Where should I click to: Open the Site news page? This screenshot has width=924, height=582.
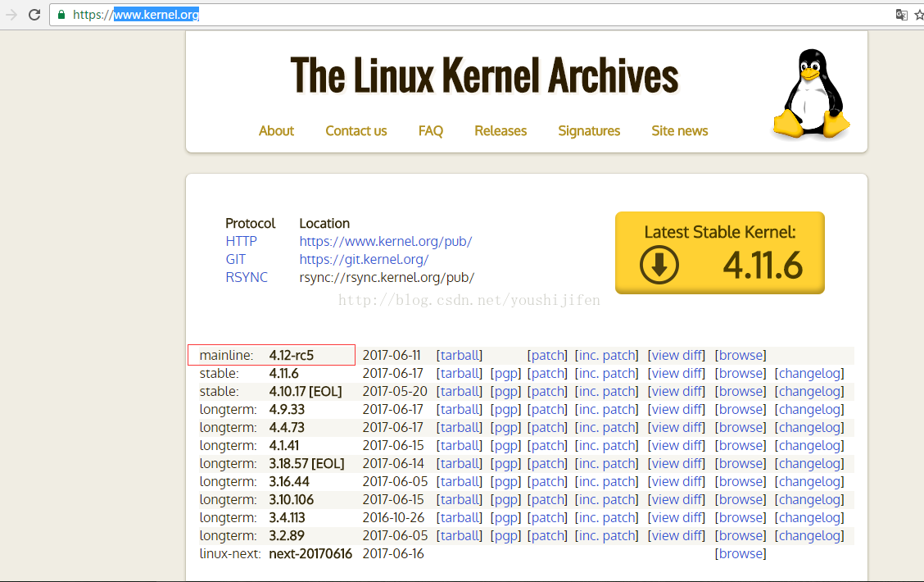[679, 131]
